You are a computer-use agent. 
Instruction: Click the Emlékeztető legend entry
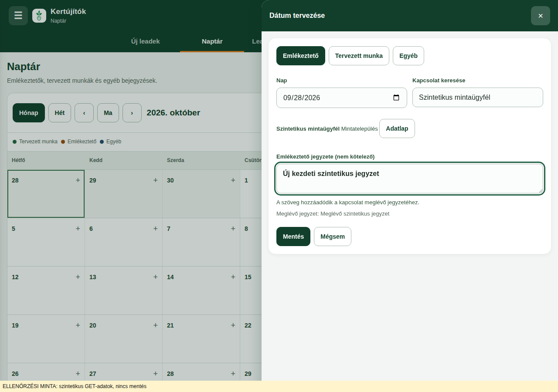78,142
